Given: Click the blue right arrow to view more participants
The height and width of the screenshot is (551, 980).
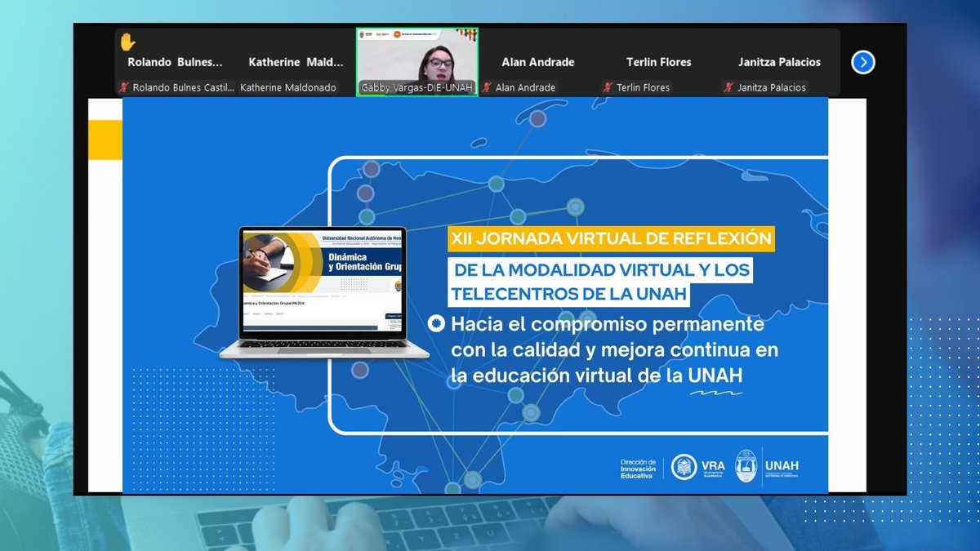Looking at the screenshot, I should pos(862,62).
